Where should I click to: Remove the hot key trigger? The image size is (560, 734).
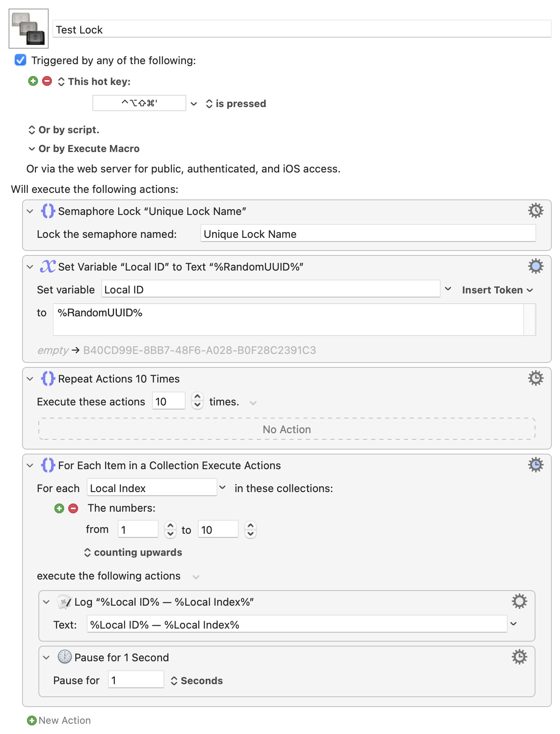[47, 81]
